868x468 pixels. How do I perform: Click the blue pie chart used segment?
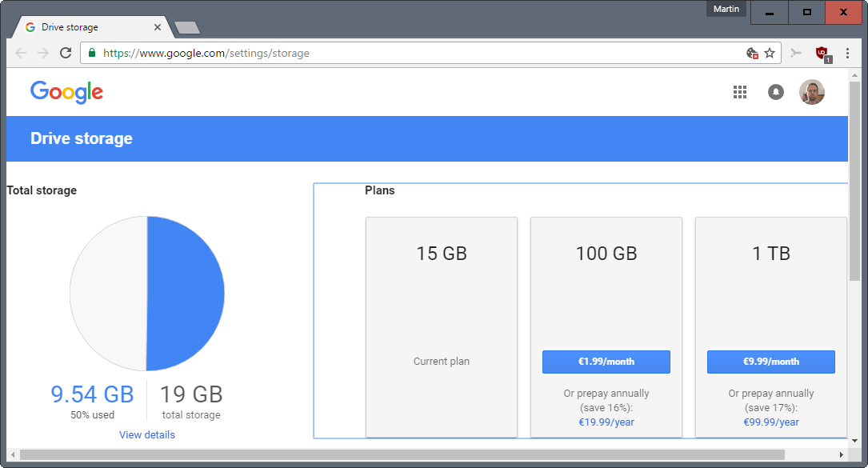click(186, 294)
